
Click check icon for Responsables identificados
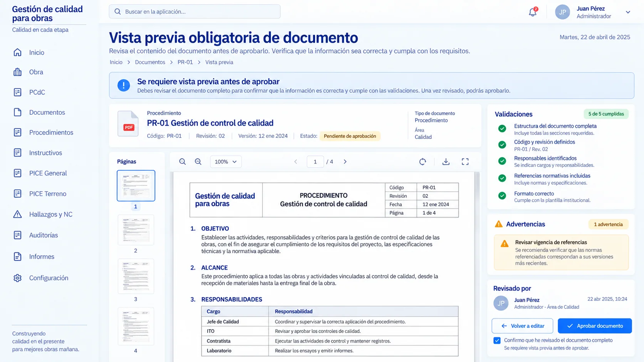pyautogui.click(x=502, y=161)
